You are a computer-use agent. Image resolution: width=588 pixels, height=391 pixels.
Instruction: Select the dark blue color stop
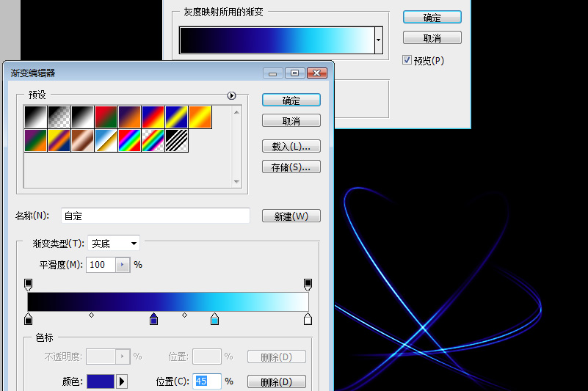(x=153, y=319)
